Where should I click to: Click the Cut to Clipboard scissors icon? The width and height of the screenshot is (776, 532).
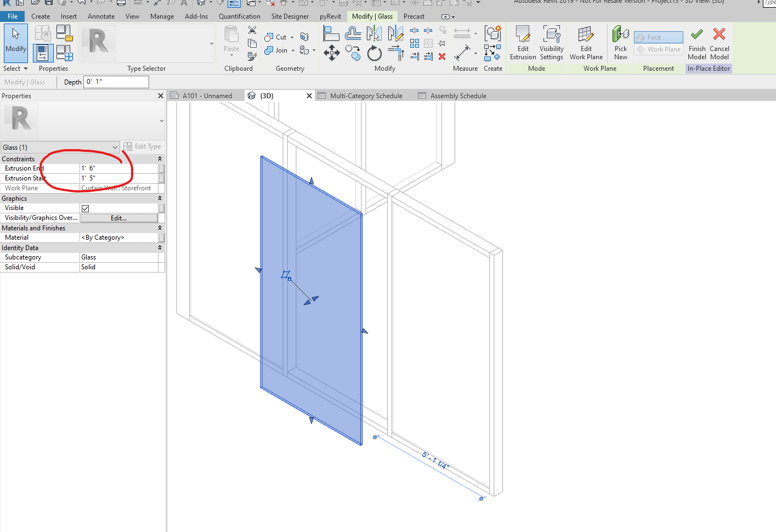(x=252, y=30)
